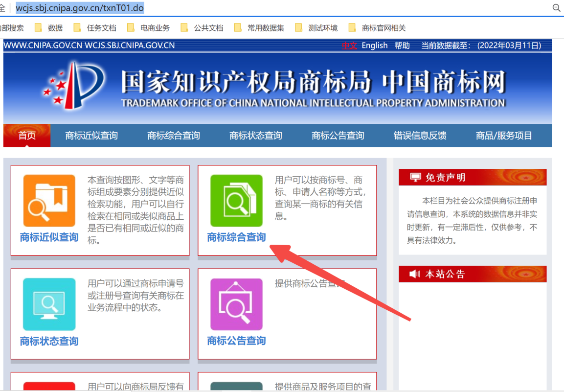Click the 国家知识产权局商标局 banner title
This screenshot has width=564, height=392.
pyautogui.click(x=246, y=82)
